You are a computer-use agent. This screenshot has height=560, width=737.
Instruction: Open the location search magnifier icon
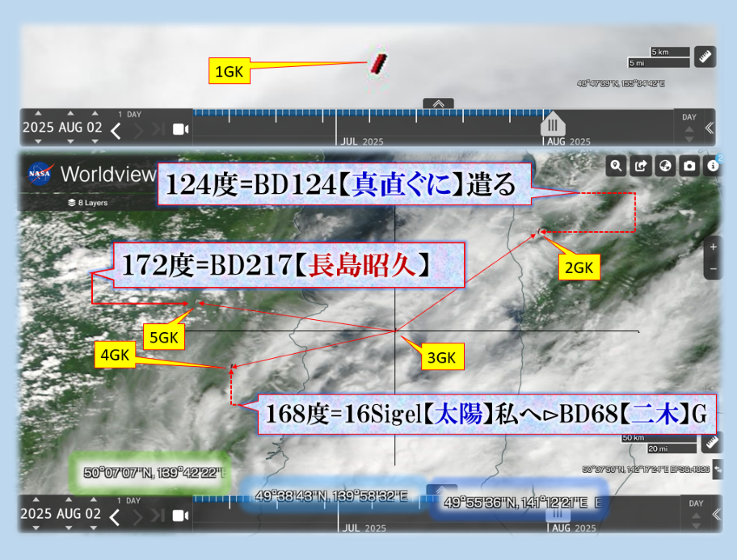pyautogui.click(x=617, y=166)
